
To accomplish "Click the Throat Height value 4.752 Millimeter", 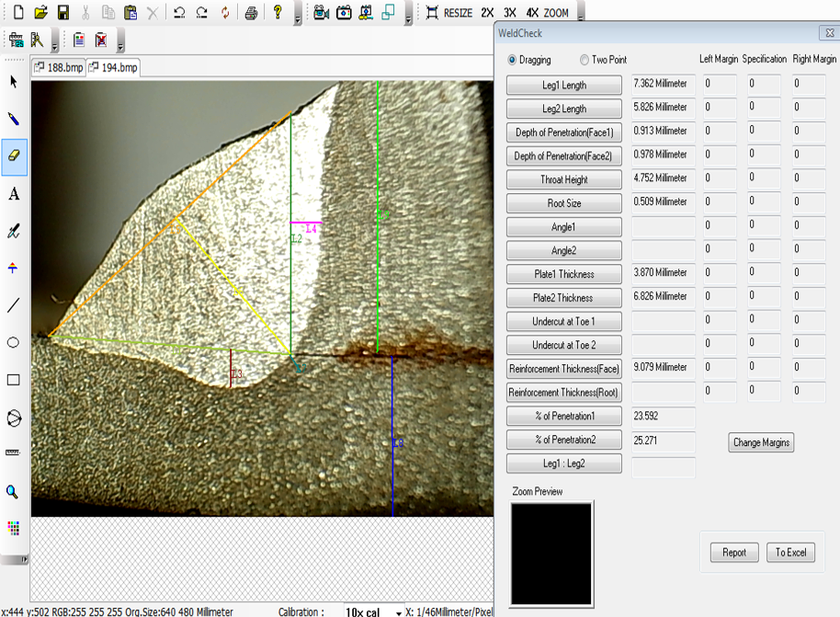I will click(x=664, y=178).
